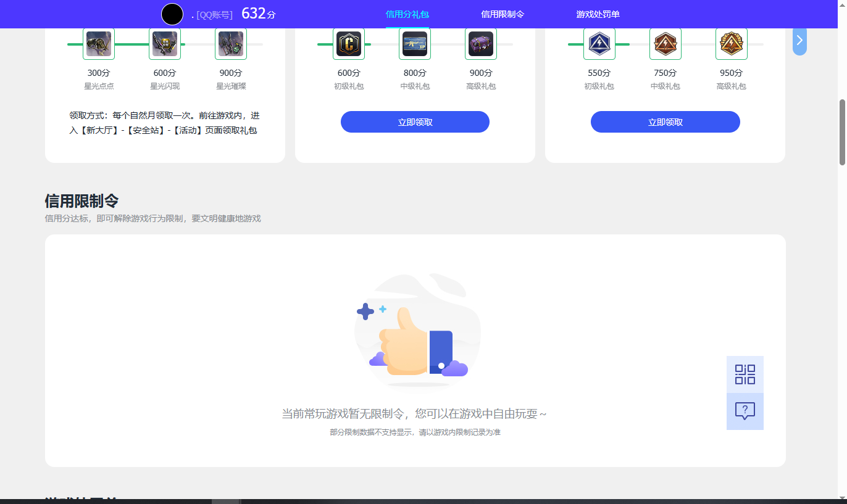Click the 550分 初级礼包 blue badge icon

[599, 44]
